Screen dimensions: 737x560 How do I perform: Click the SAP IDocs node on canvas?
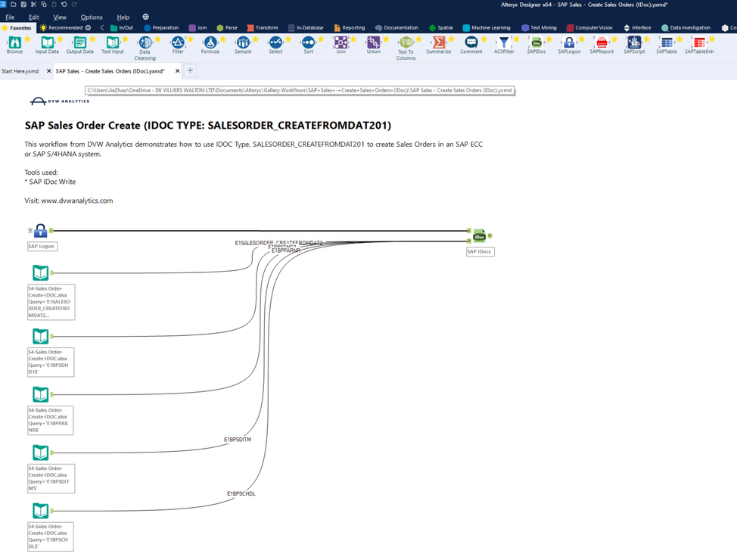[x=479, y=236]
